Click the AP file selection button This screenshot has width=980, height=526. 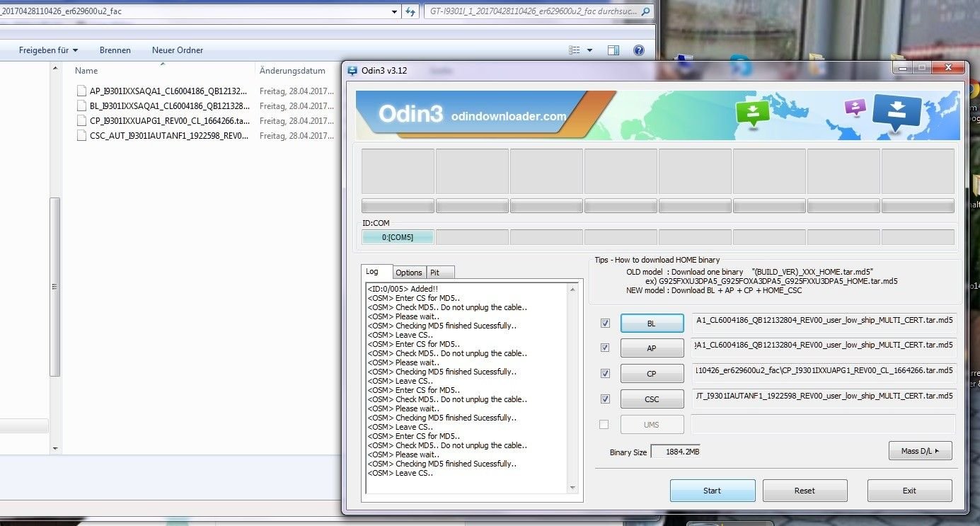pyautogui.click(x=652, y=348)
